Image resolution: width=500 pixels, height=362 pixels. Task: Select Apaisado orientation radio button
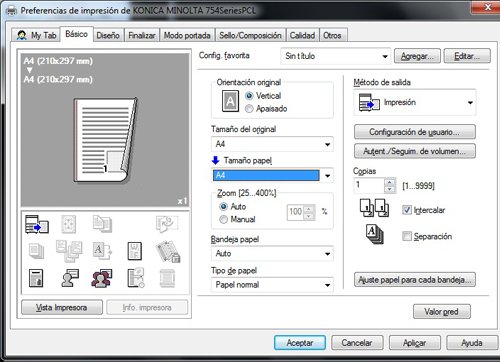click(x=249, y=109)
